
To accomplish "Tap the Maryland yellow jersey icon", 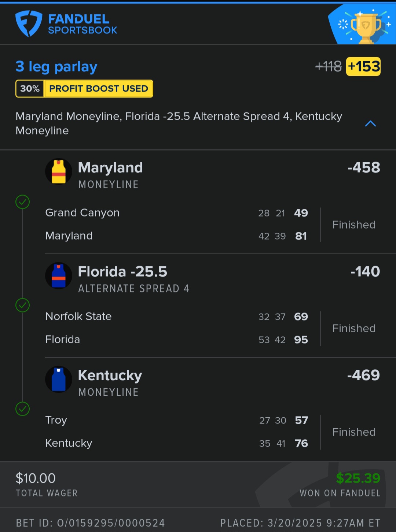I will [x=59, y=171].
